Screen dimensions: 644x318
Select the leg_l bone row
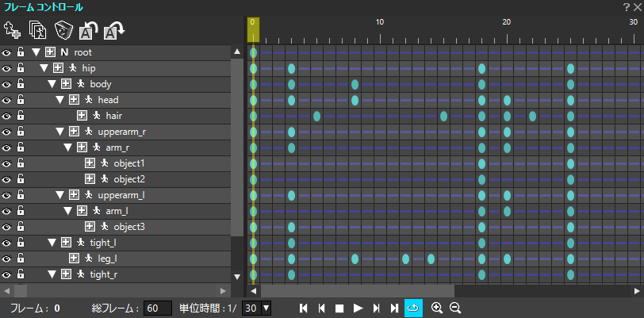115,259
